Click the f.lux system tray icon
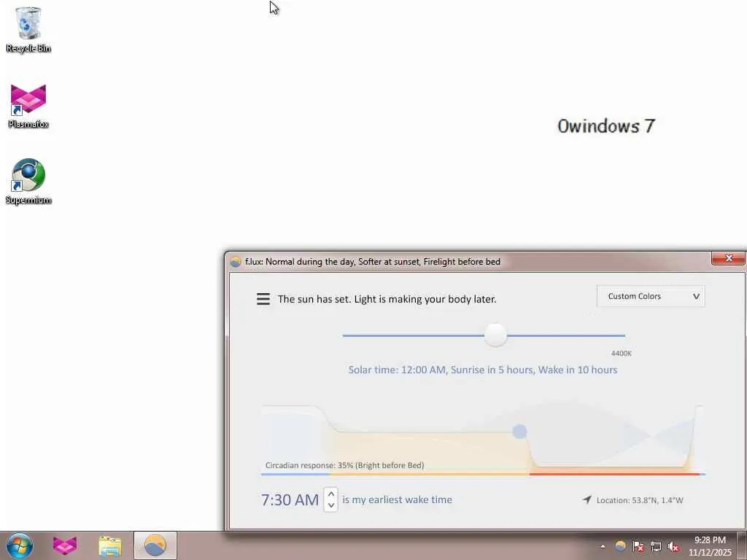 click(x=620, y=545)
